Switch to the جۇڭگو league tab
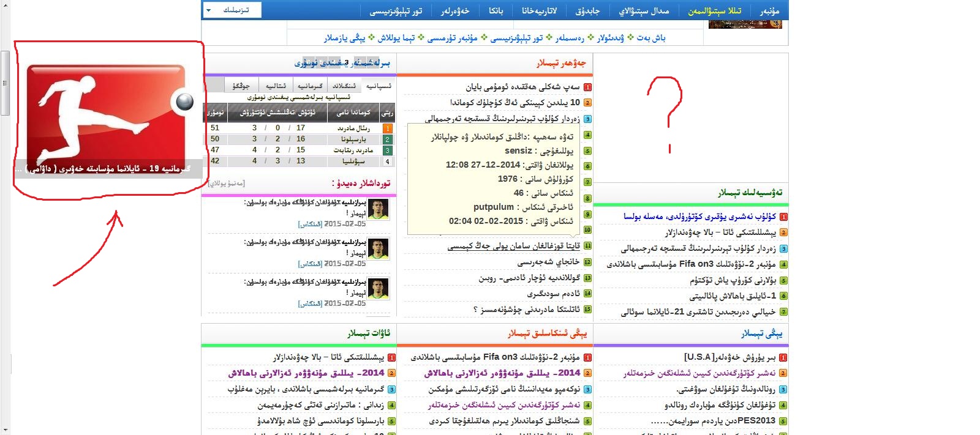This screenshot has height=435, width=980. click(241, 86)
